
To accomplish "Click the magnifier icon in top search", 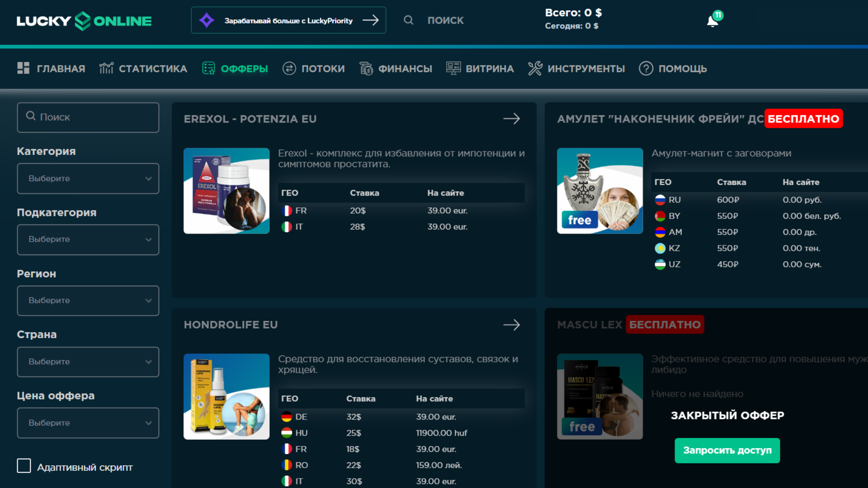I will (408, 20).
